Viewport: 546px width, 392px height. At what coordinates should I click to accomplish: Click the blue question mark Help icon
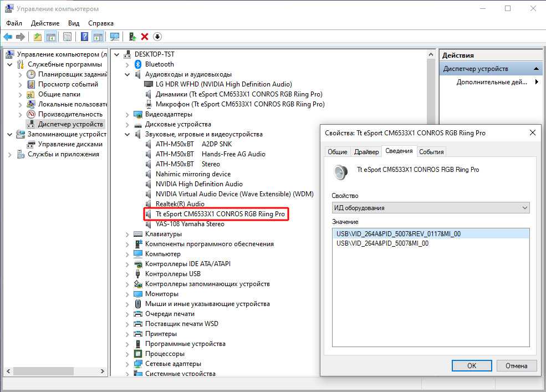84,37
